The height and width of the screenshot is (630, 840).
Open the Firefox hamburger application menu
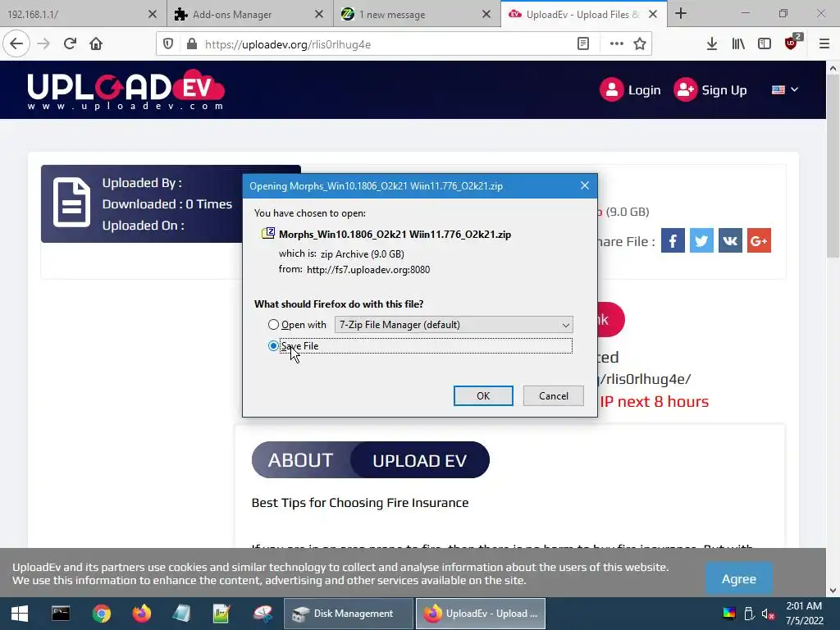824,44
